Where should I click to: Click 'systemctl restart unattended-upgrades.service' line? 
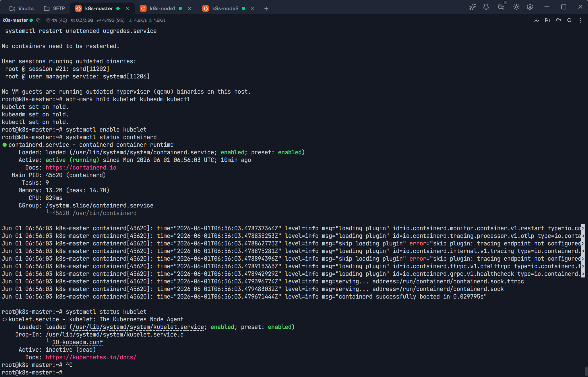tap(81, 31)
